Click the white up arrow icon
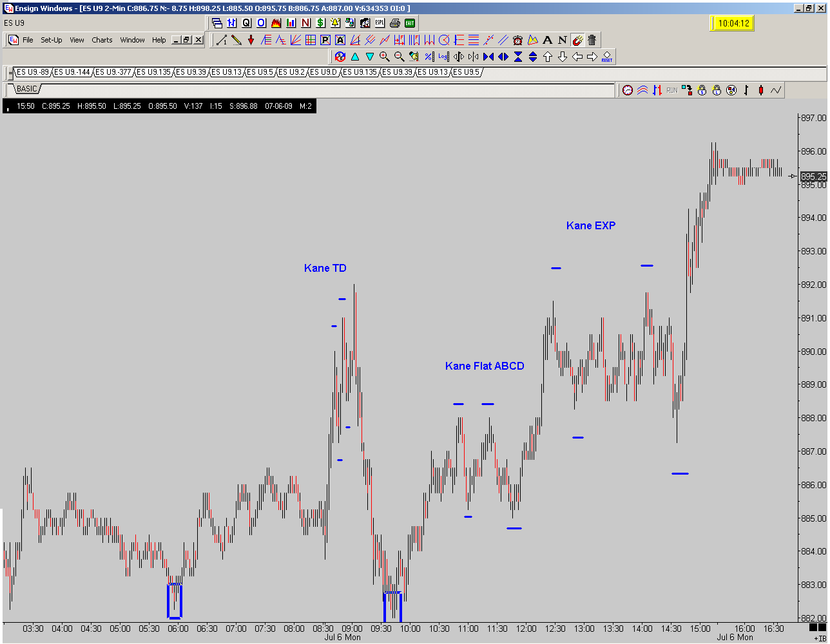Viewport: 830px width, 644px height. [548, 57]
